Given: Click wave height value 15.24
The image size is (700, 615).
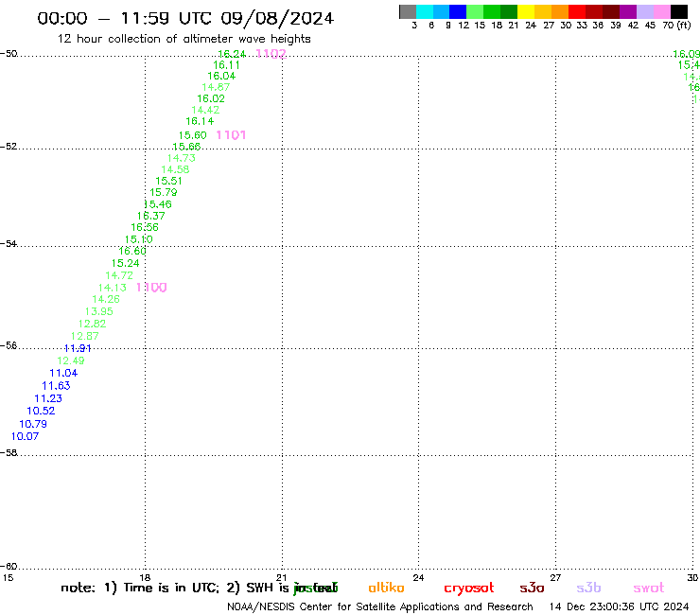Looking at the screenshot, I should [x=126, y=264].
